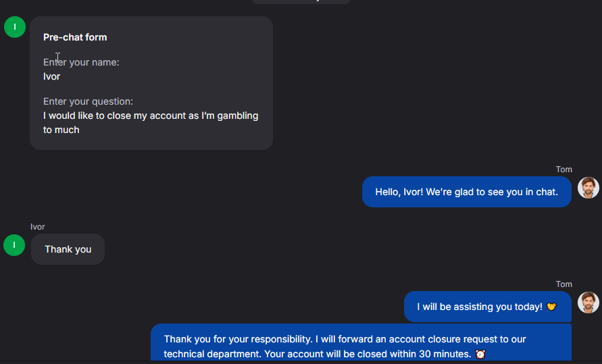Click the close my account question text
Screen dimensions: 602x364
coord(151,123)
